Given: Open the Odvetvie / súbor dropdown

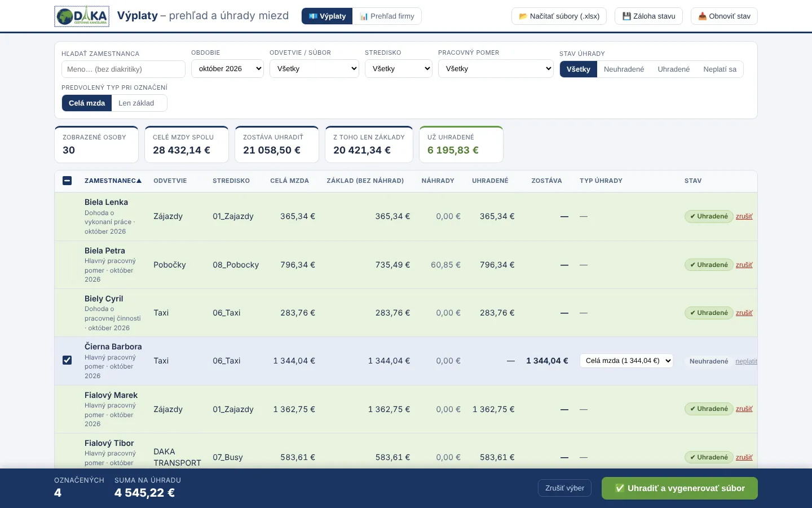Looking at the screenshot, I should 314,69.
